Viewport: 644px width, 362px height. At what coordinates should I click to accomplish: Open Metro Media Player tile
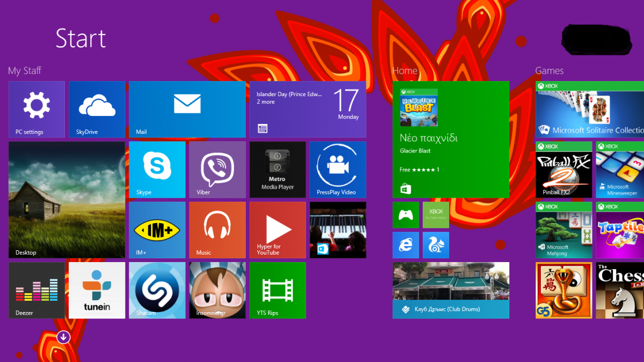278,170
